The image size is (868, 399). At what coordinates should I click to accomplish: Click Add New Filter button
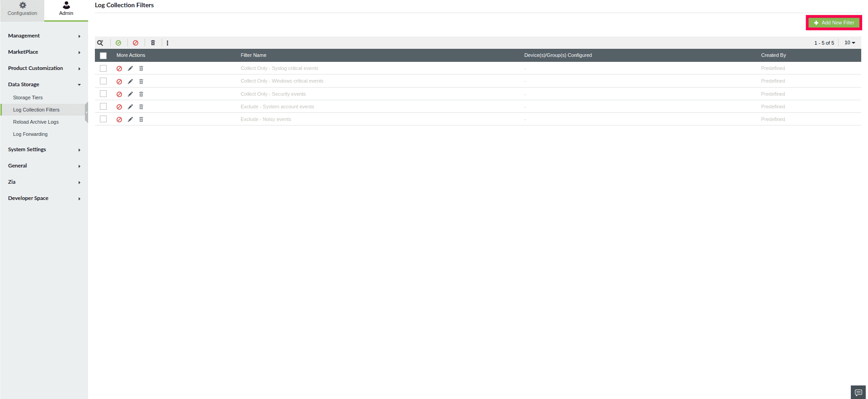834,23
